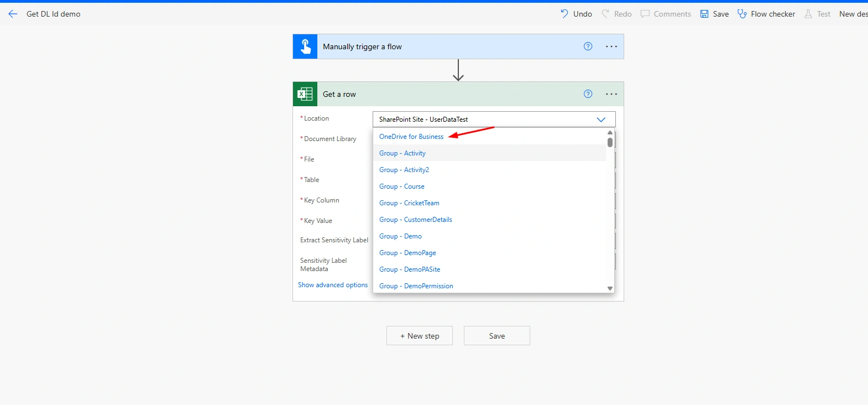
Task: Click the Manually trigger a flow title
Action: coord(362,46)
